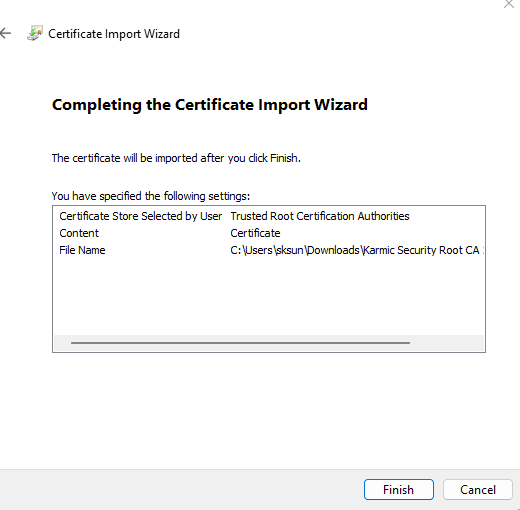Viewport: 520px width, 510px height.
Task: Click scrollbar track right of the thumb
Action: point(447,343)
